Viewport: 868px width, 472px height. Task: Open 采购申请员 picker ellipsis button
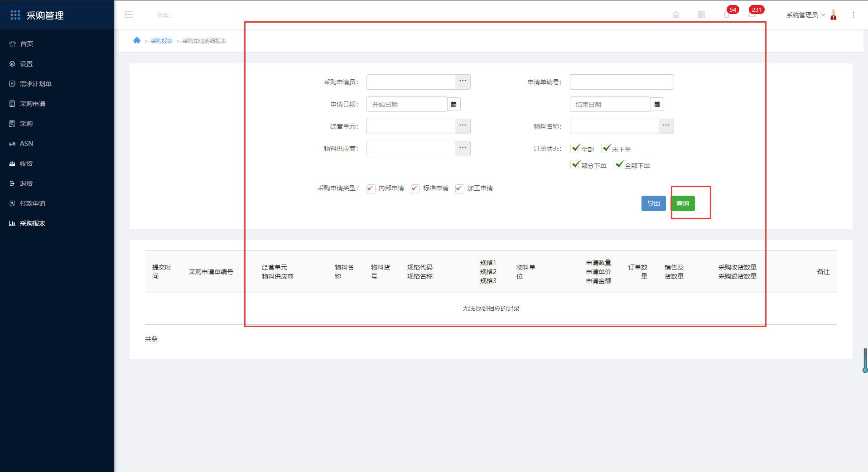[463, 82]
